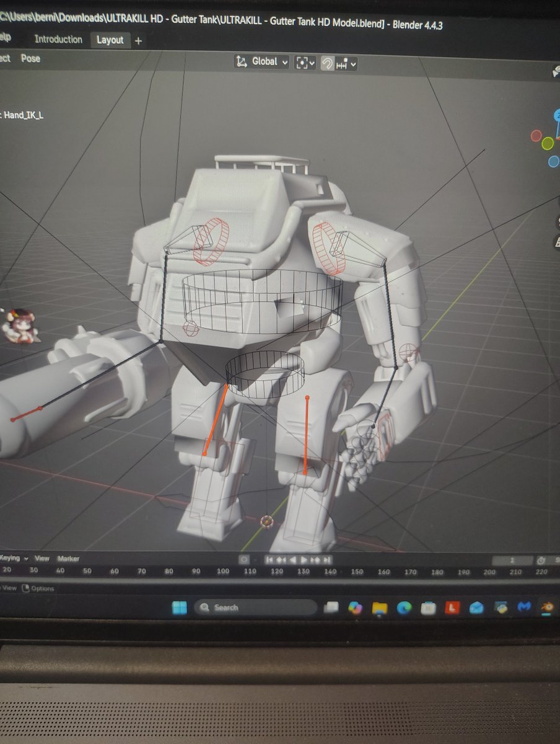
Task: Open the timeline Marker menu
Action: point(68,559)
